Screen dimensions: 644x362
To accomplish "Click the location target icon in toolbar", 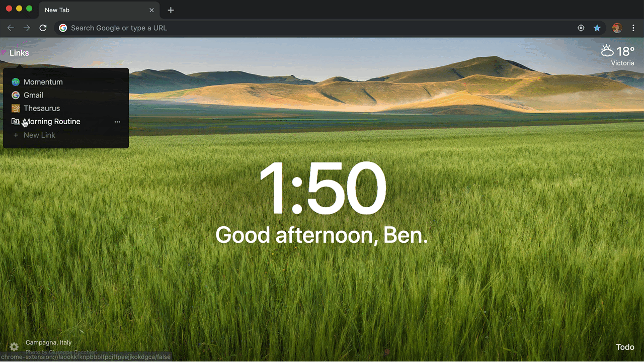I will tap(581, 28).
